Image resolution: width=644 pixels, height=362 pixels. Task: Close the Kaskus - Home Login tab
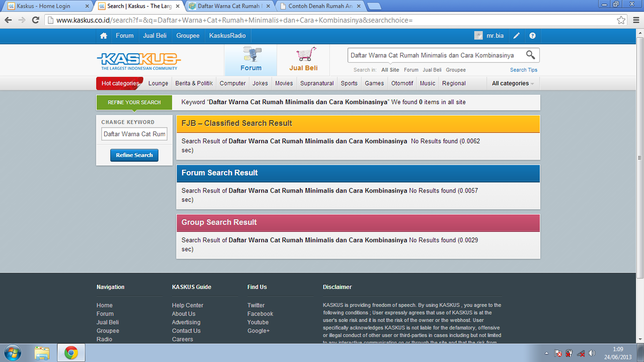[x=87, y=6]
